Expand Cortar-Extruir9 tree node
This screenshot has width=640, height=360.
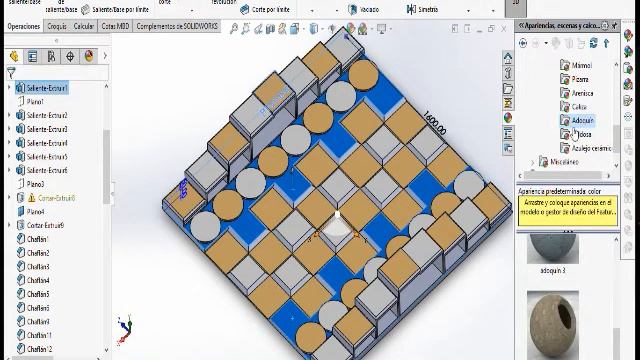(x=9, y=225)
